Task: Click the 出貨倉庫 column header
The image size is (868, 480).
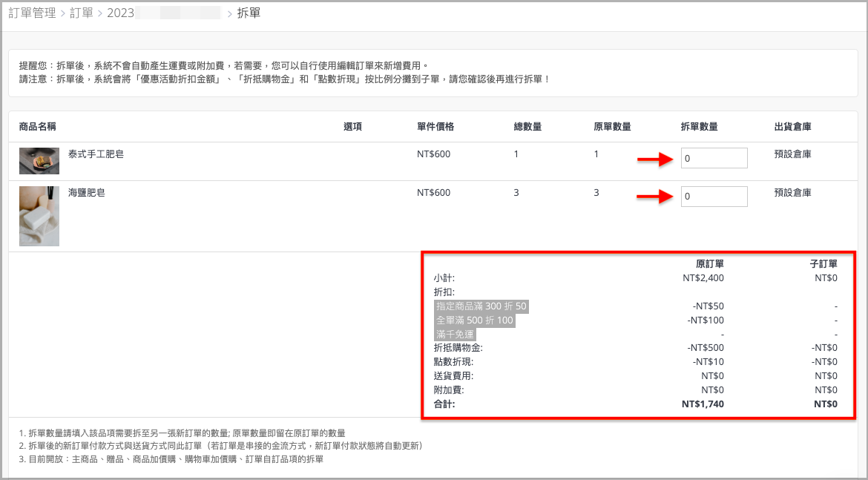Action: pyautogui.click(x=792, y=127)
